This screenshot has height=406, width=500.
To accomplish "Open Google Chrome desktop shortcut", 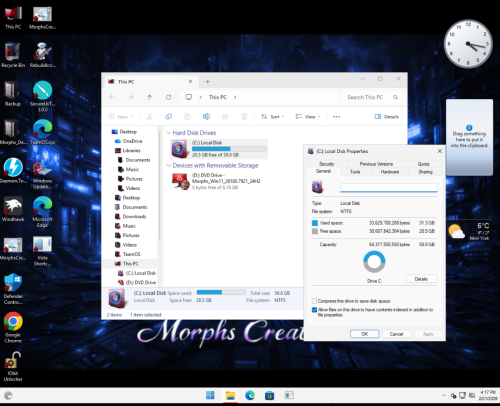I will [x=13, y=327].
